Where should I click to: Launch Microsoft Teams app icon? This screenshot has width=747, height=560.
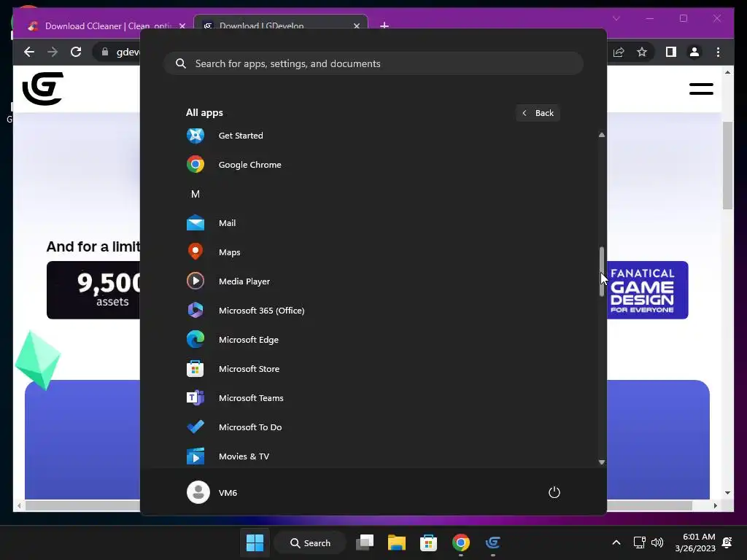196,397
